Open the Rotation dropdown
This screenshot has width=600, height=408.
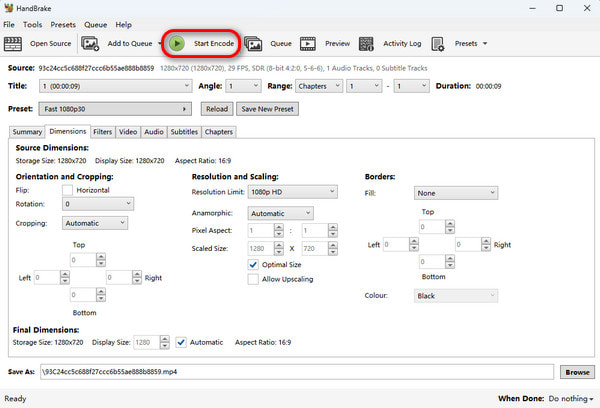98,204
